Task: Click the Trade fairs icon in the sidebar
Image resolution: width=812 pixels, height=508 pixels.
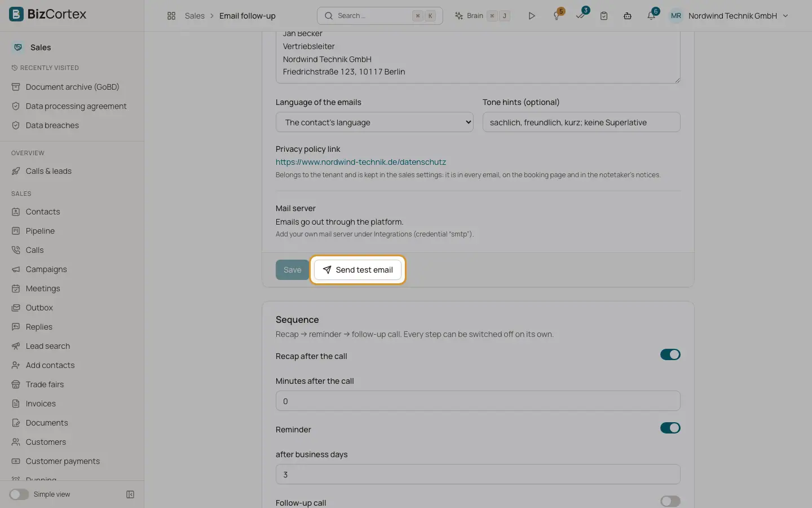Action: click(16, 384)
